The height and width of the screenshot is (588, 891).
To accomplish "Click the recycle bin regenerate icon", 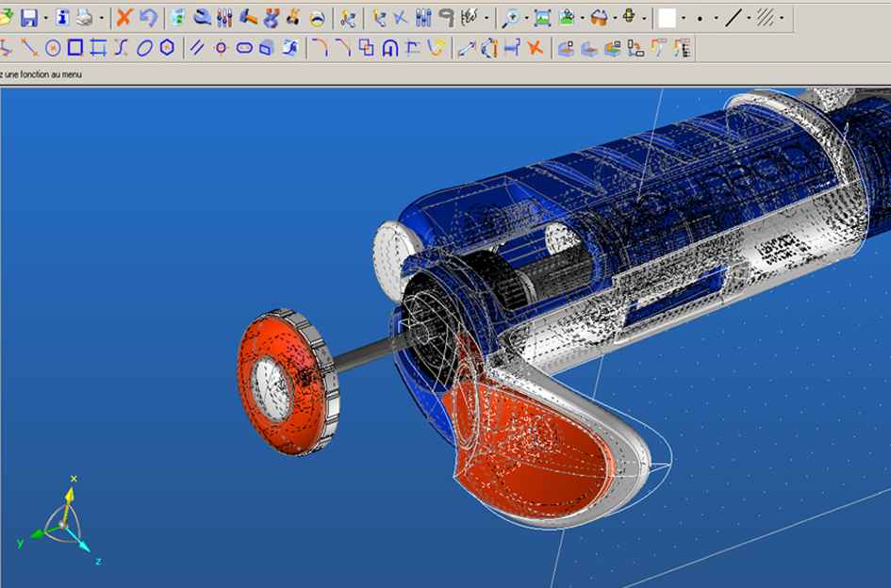I will coord(178,18).
